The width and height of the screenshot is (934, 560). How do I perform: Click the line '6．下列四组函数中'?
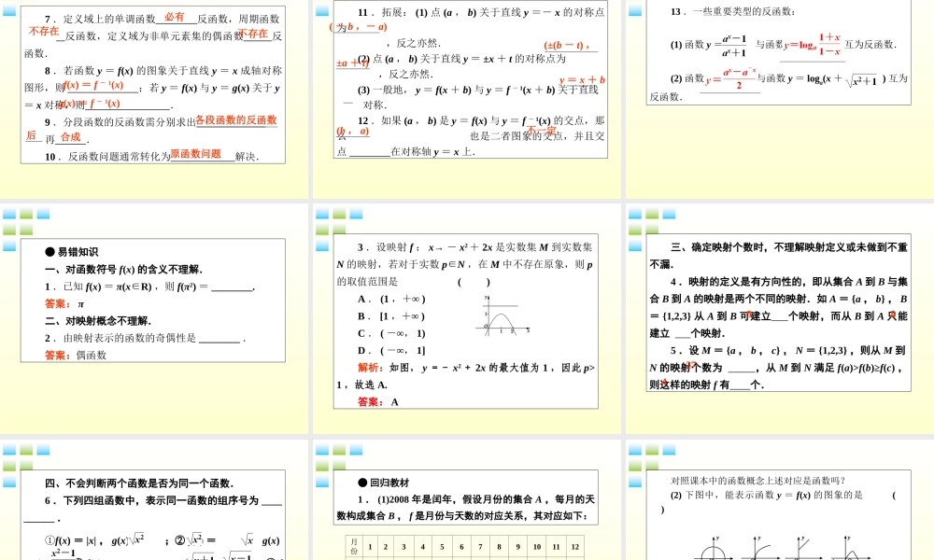163,500
